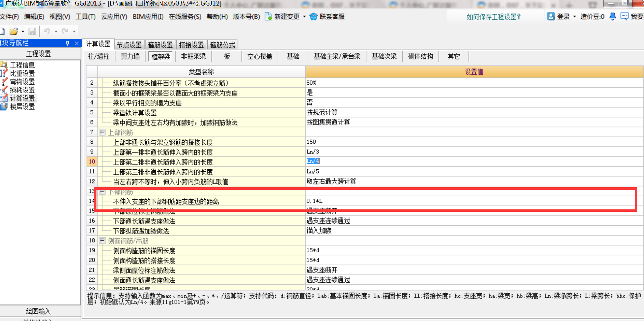
Task: Switch to the 箍筋公式 tab
Action: pos(223,45)
